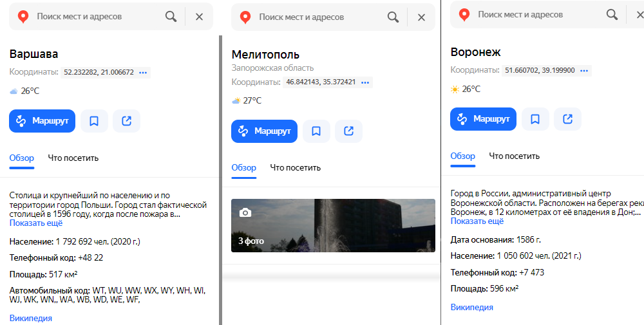Open the more options dots next to the Мелитополь coordinates

(365, 82)
